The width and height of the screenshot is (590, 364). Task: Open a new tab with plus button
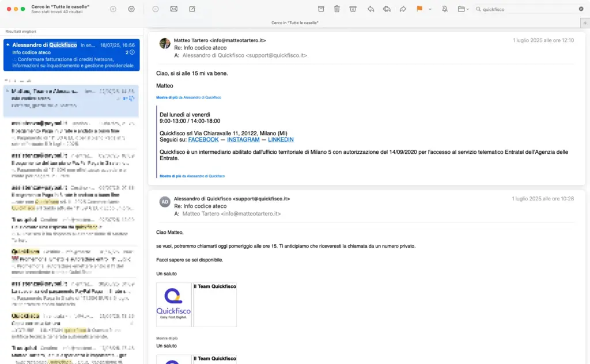coord(585,22)
